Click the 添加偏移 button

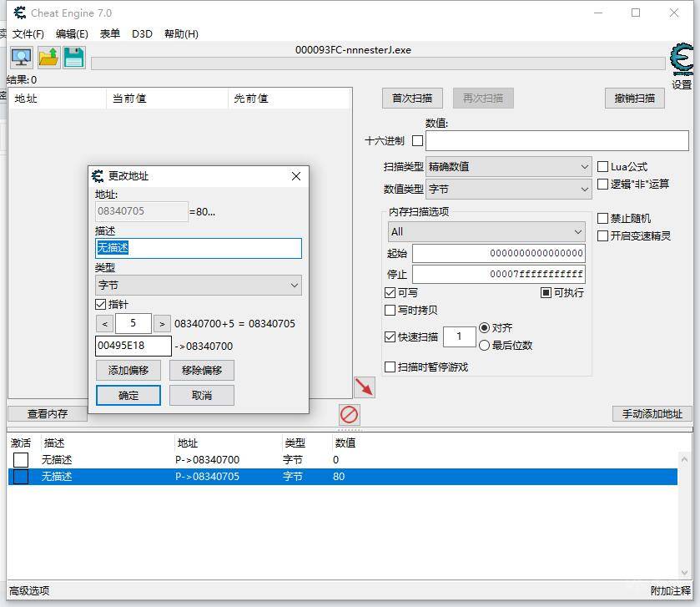click(128, 370)
